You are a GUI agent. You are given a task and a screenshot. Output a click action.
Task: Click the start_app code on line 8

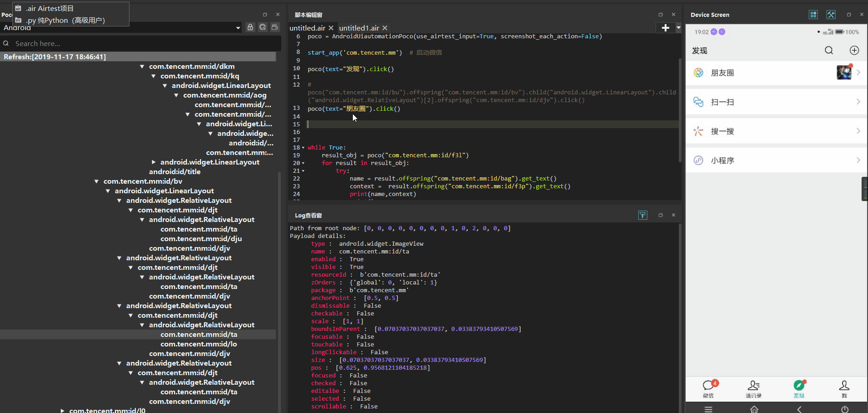[355, 52]
